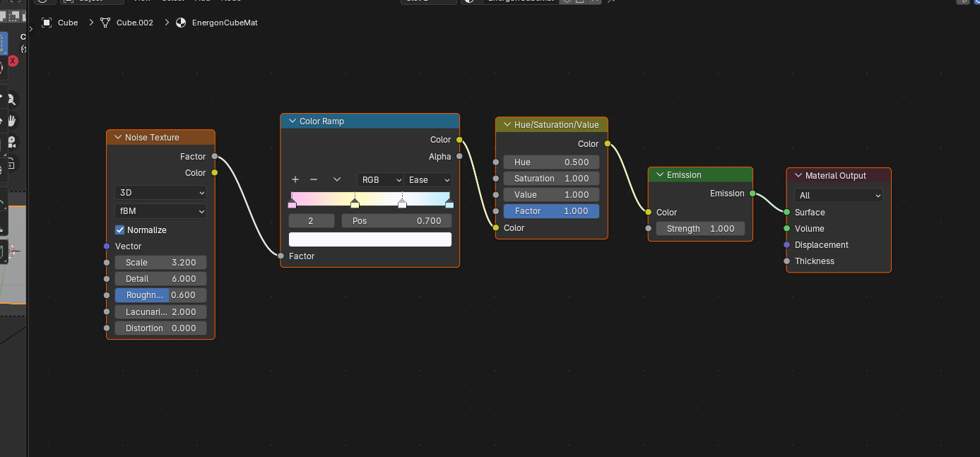Click Color Ramp Alpha output socket

pyautogui.click(x=459, y=157)
